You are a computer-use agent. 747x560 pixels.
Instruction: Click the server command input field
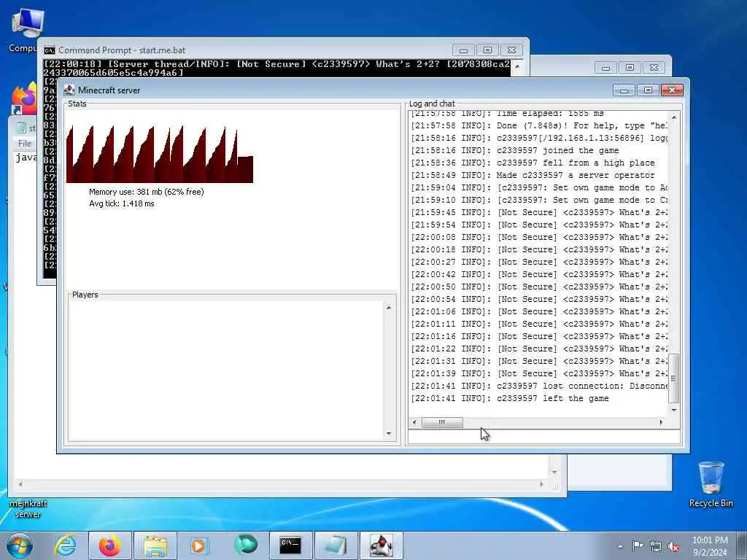[x=544, y=437]
